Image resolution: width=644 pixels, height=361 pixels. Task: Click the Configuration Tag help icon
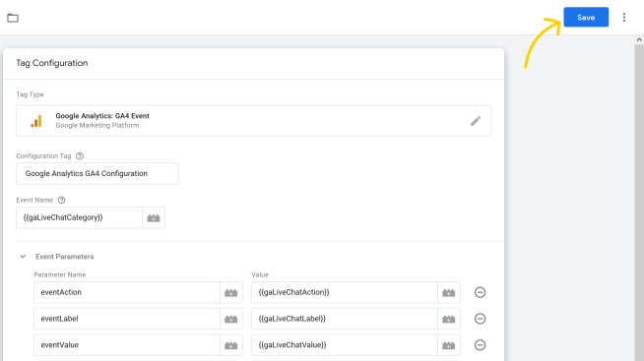(x=80, y=155)
